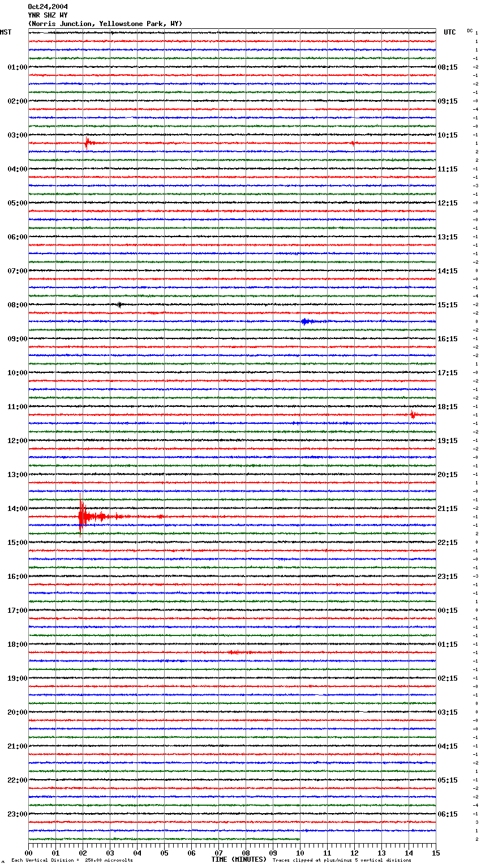This screenshot has width=481, height=868.
Task: Select the 03:00 MST time label
Action: click(x=18, y=135)
